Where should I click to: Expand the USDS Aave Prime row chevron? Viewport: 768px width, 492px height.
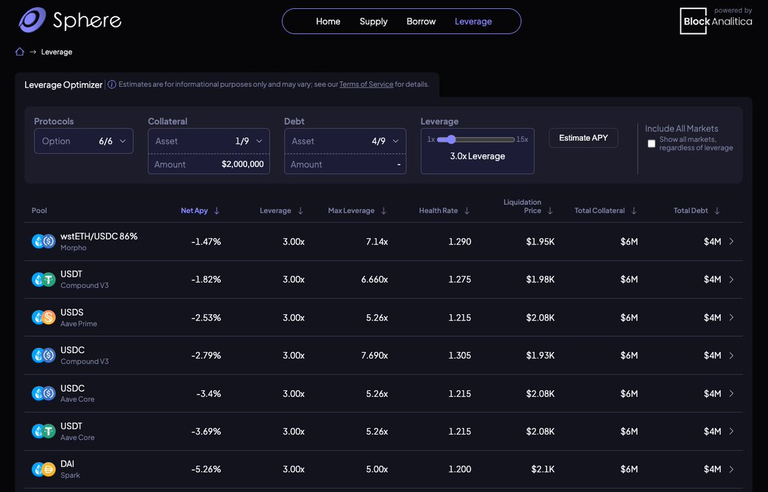tap(731, 318)
